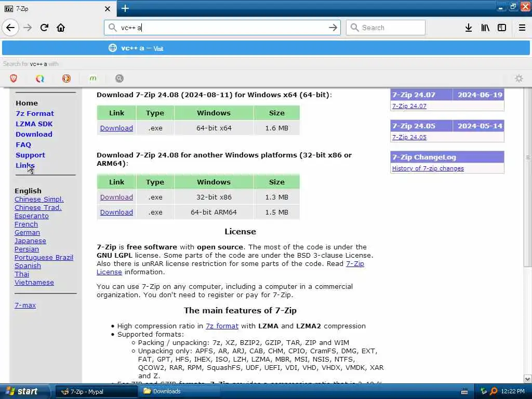Search with the gray magnifier engine icon
This screenshot has width=532, height=399.
click(119, 78)
